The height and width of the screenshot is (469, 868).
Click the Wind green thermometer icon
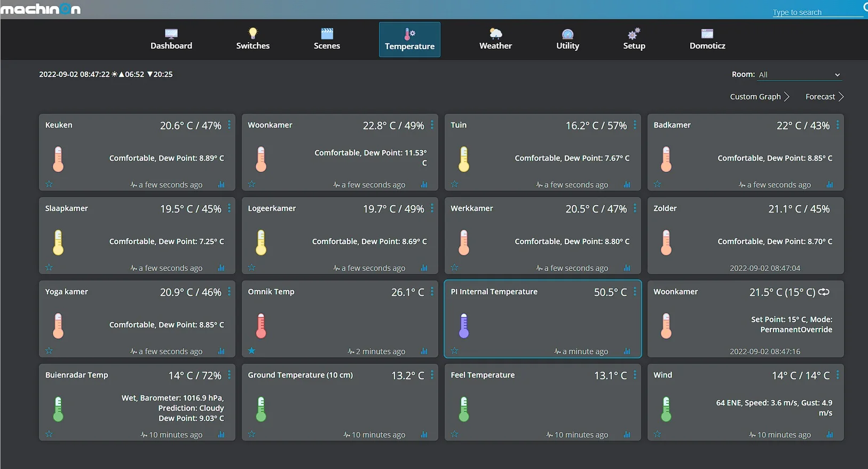coord(666,409)
